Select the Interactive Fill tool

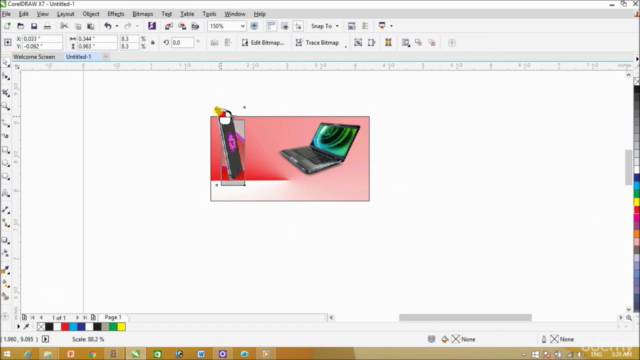pyautogui.click(x=6, y=283)
